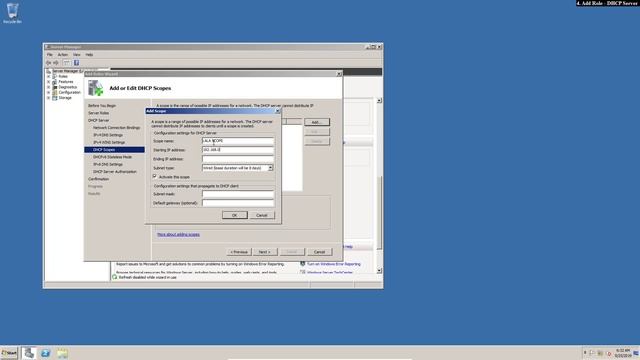Open the Help menu in Server Manager
This screenshot has width=640, height=360.
click(89, 55)
